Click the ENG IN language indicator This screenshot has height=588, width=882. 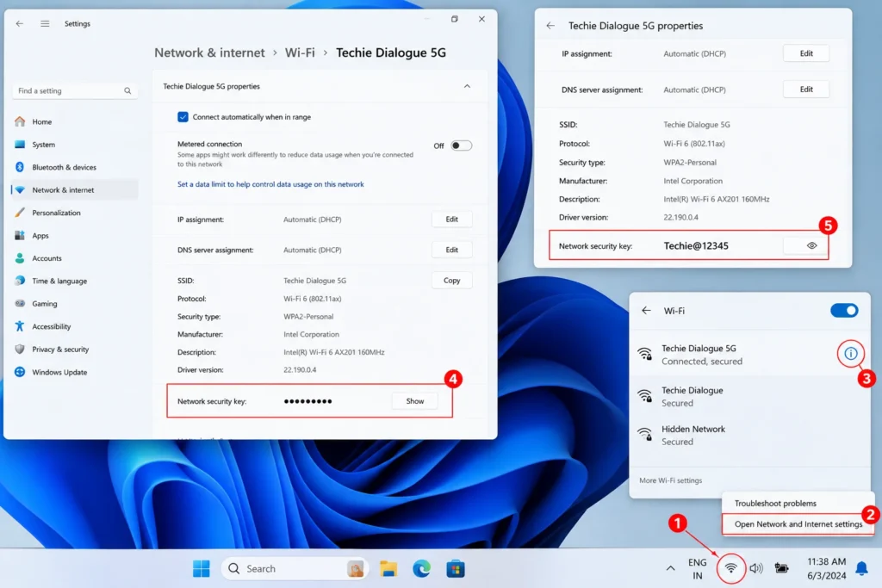[697, 569]
